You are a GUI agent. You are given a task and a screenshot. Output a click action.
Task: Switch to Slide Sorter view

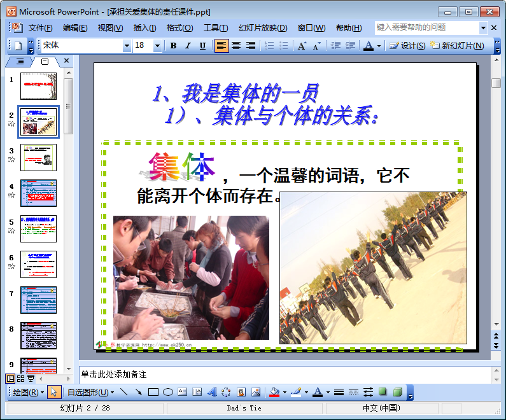pyautogui.click(x=20, y=379)
